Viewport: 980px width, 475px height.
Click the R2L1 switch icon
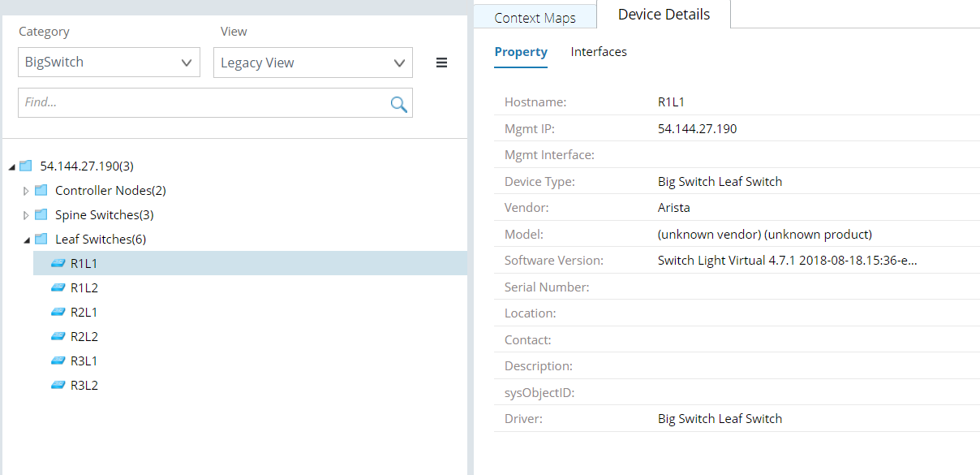click(58, 312)
